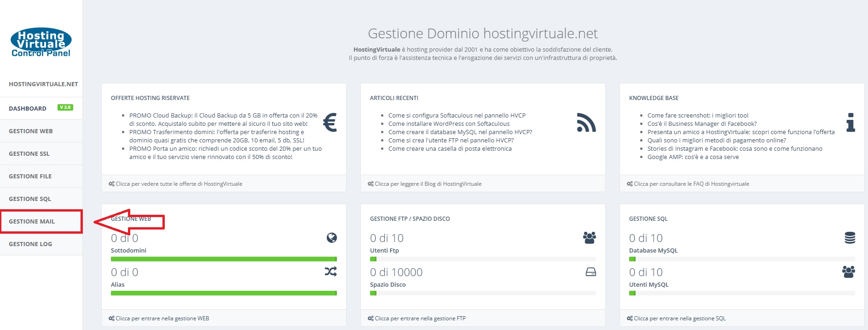Click gears icon in gestione SQL footer
The image size is (868, 330).
(x=630, y=318)
